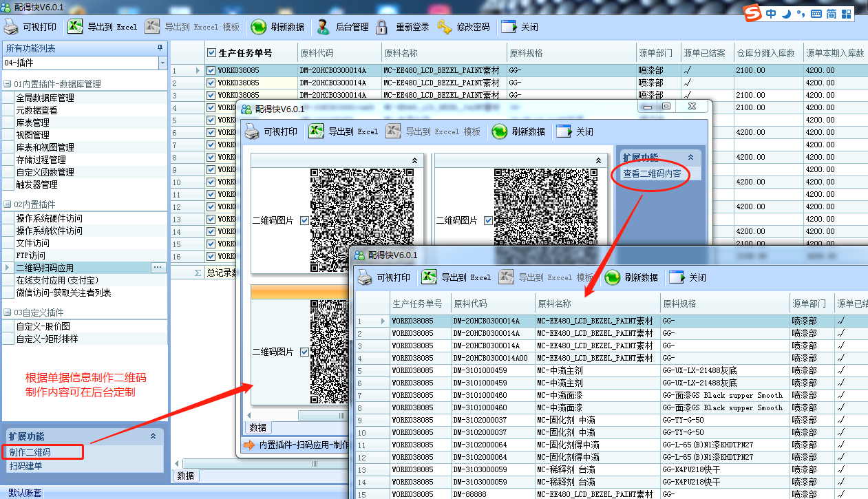
Task: Uncheck the row 12 checkbox in main grid
Action: 211,206
